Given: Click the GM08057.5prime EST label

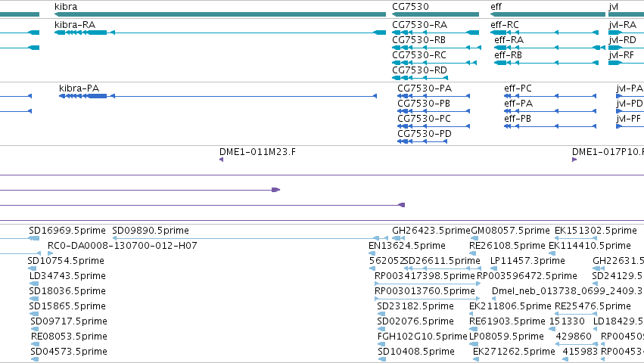Looking at the screenshot, I should coord(511,231).
